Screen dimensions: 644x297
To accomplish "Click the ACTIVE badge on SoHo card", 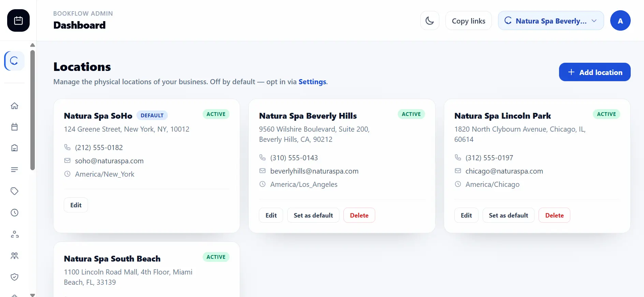I will point(216,114).
